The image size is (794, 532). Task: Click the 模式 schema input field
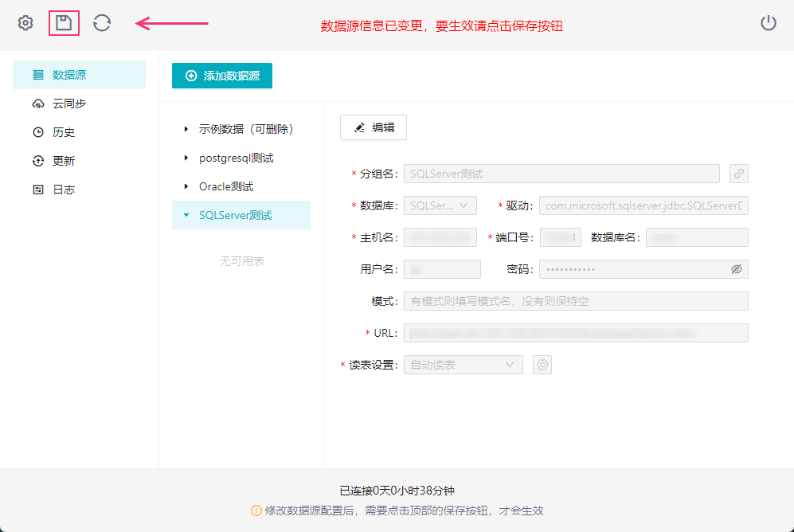(576, 301)
